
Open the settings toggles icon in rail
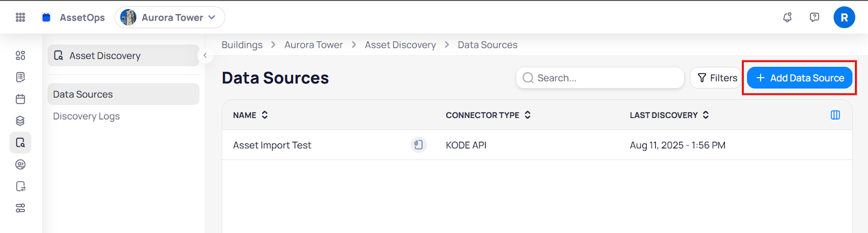coord(21,208)
